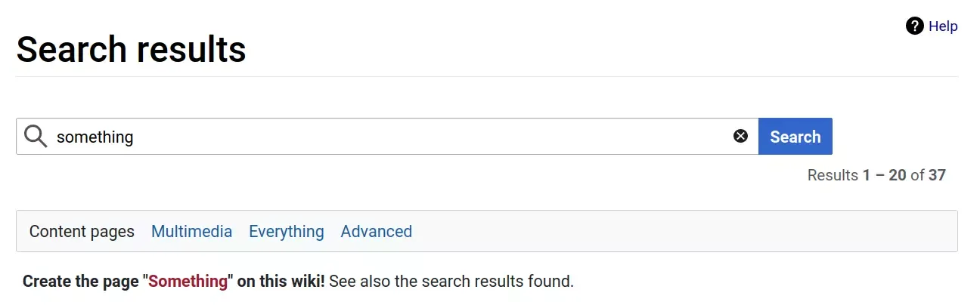Switch to the Everything search tab

tap(286, 232)
